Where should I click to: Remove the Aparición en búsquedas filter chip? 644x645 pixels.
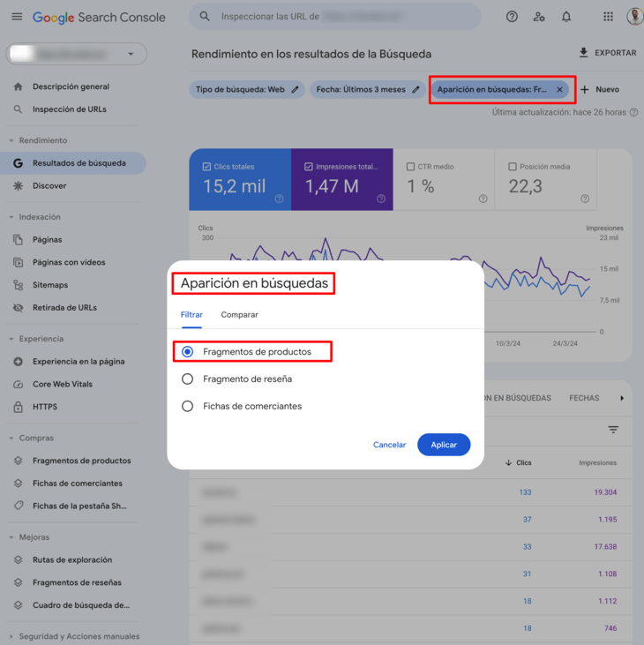[x=559, y=90]
